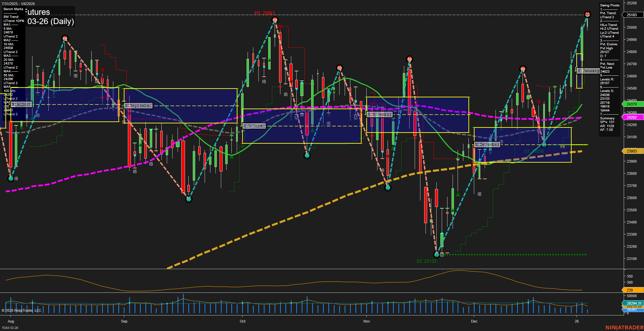Viewport: 644px width, 331px height.
Task: Click the green up-triangle near the December swing low
Action: 490,151
